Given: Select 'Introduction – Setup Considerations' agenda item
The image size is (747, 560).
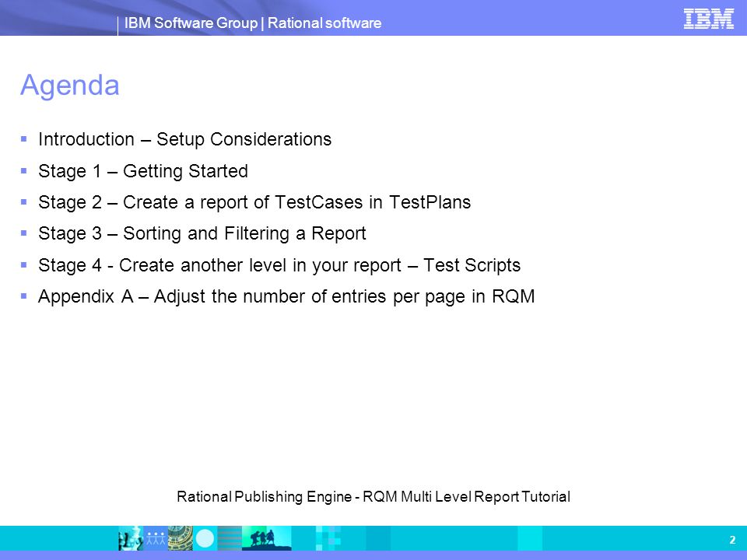Looking at the screenshot, I should point(185,139).
